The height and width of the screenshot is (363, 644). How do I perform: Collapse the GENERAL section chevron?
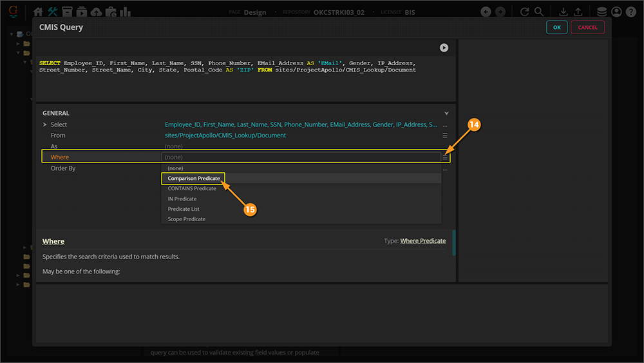pyautogui.click(x=446, y=113)
